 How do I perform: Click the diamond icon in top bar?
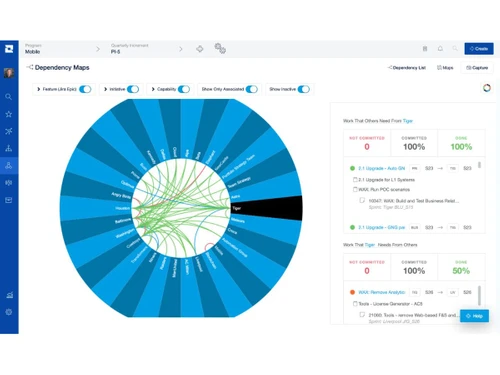[200, 49]
